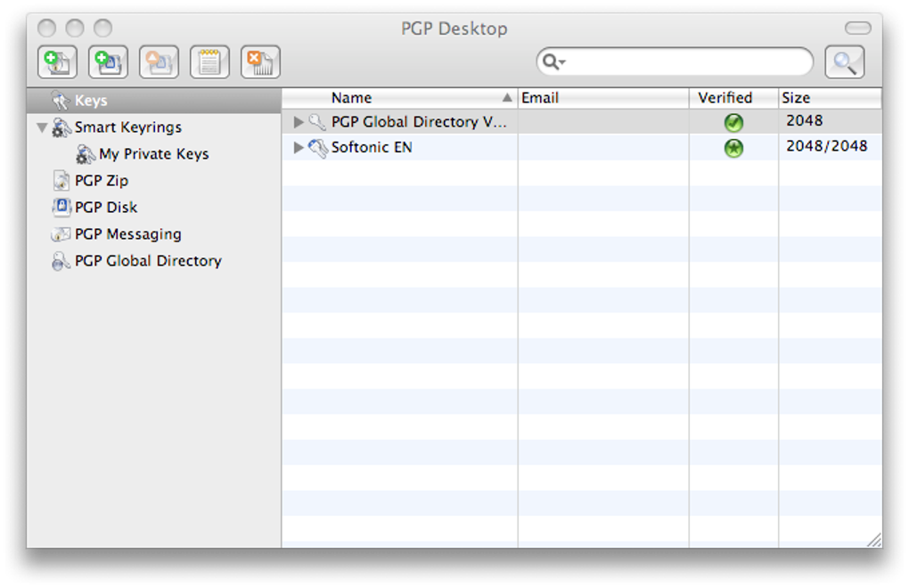Click inside the search text field

coord(686,62)
